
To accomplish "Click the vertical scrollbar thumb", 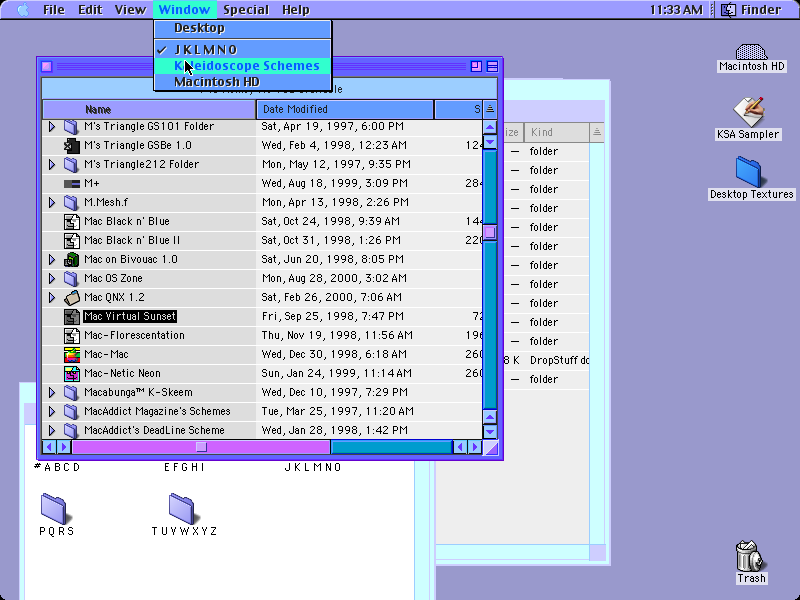I will pos(490,233).
